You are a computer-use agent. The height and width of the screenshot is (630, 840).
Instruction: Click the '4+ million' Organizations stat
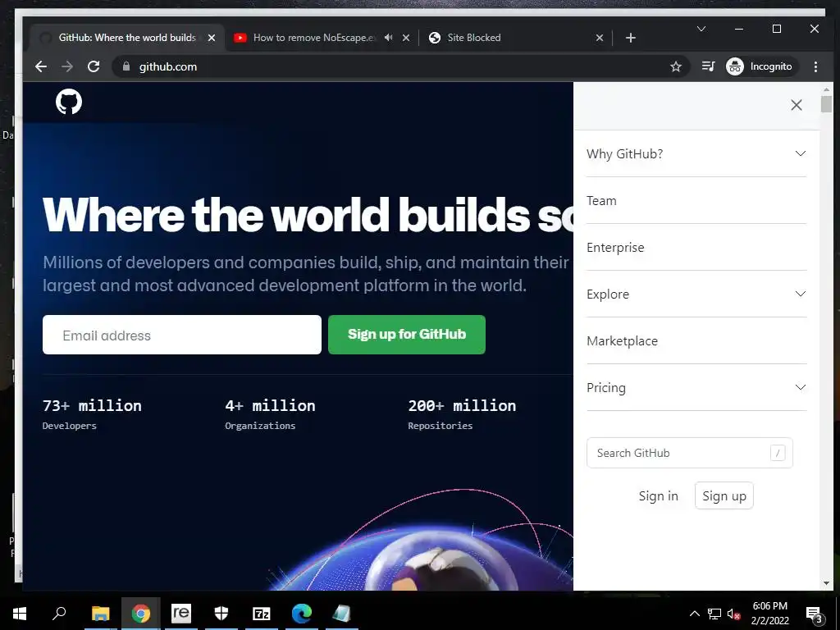pyautogui.click(x=270, y=414)
